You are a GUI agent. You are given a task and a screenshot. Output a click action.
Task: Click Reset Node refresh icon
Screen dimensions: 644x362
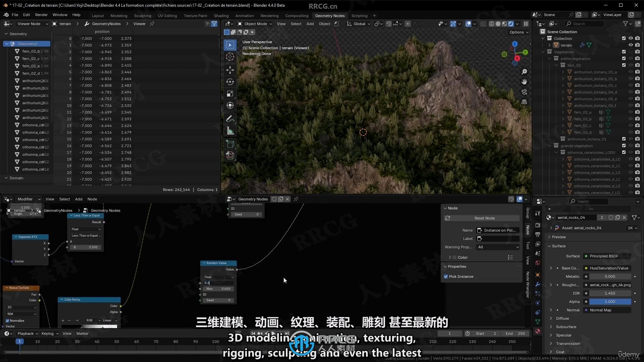[x=447, y=218]
